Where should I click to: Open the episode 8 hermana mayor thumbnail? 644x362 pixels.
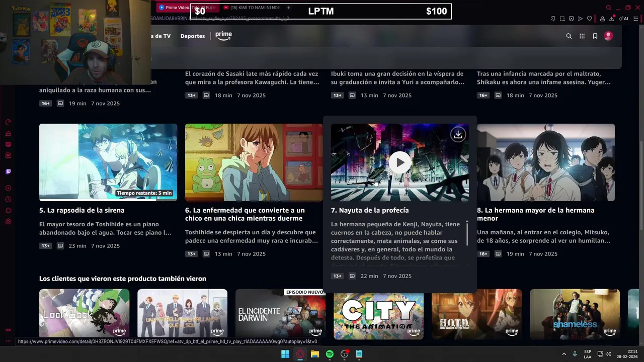[546, 162]
